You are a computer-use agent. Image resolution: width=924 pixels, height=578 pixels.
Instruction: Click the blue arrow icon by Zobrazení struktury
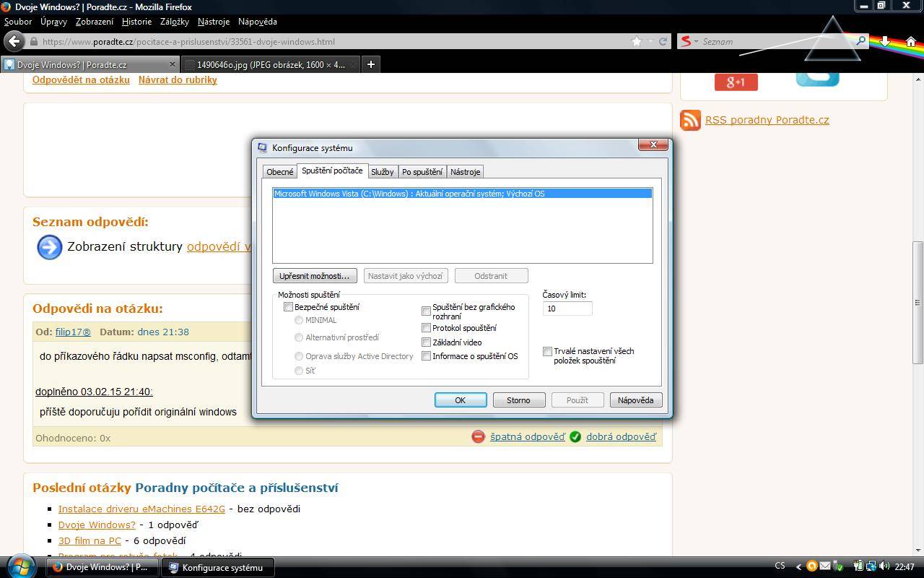click(x=50, y=247)
